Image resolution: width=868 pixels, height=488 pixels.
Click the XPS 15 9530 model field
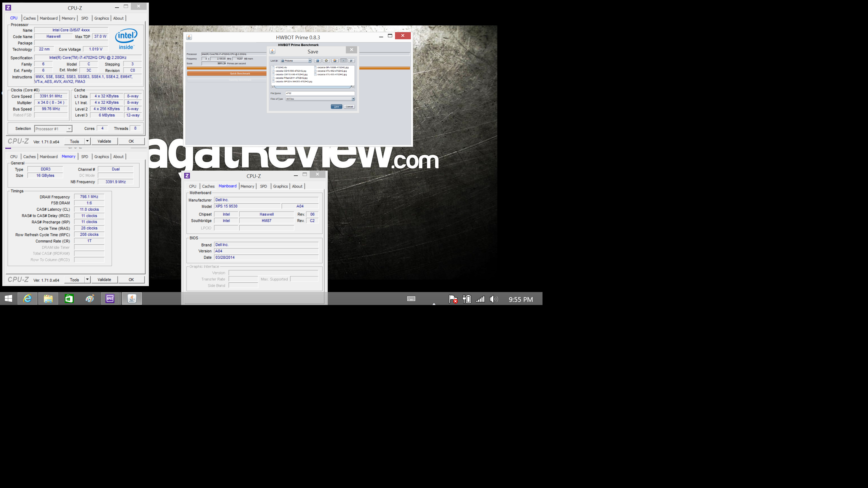[247, 206]
